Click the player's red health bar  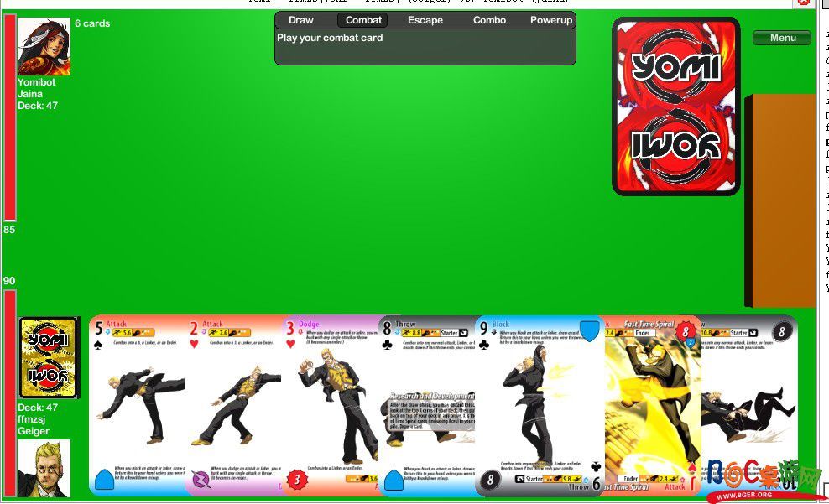tap(9, 393)
